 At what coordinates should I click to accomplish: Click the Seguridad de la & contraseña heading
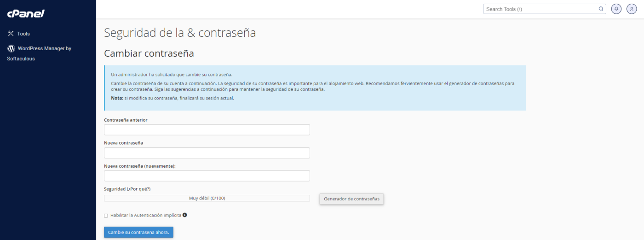pyautogui.click(x=180, y=33)
